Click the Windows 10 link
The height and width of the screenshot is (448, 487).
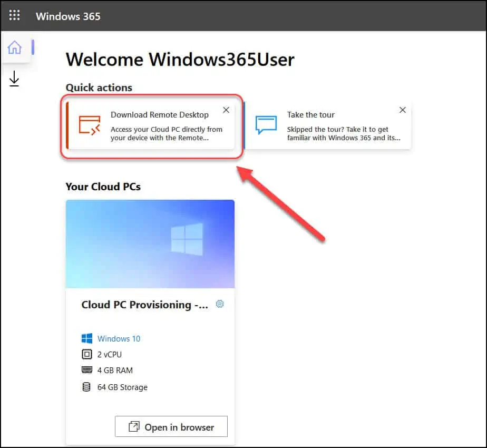tap(119, 338)
